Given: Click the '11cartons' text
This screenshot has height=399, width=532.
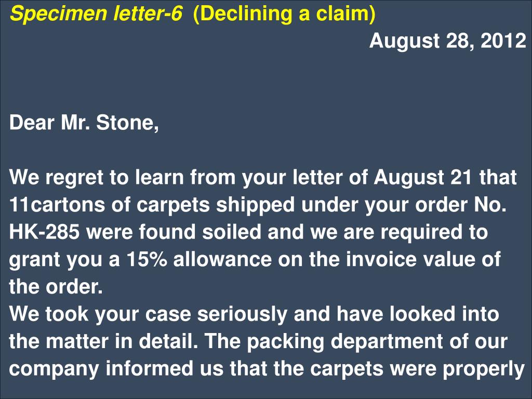Looking at the screenshot, I should [57, 205].
